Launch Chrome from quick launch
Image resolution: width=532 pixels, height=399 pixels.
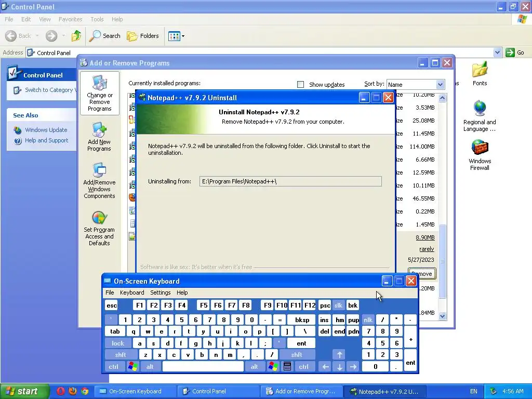coord(85,391)
